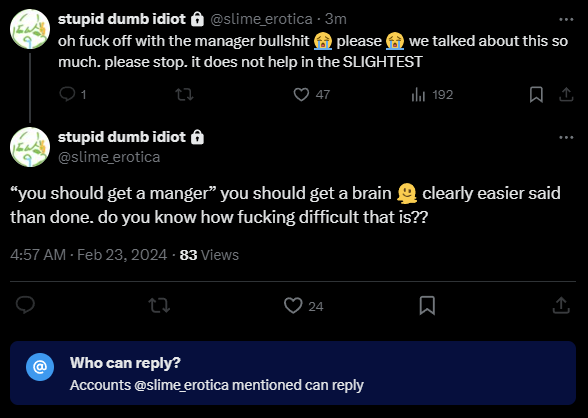The height and width of the screenshot is (418, 588).
Task: Open the 4:57 AM · Feb 23, 2024 timestamp
Action: [x=88, y=255]
